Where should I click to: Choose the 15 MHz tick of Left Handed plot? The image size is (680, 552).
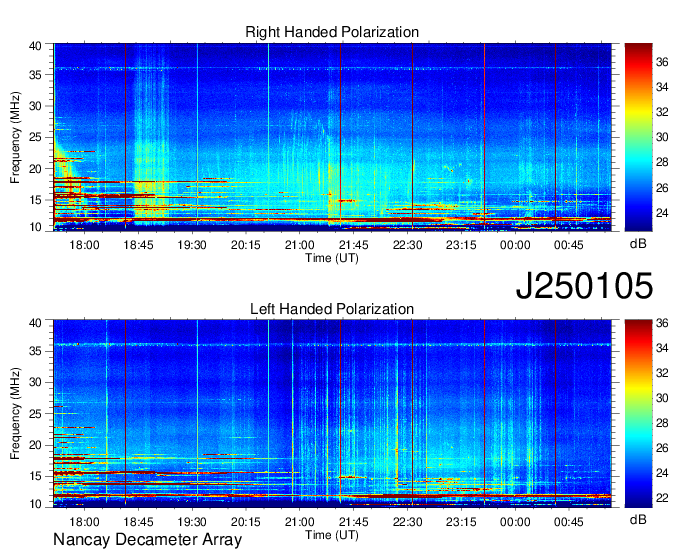[x=35, y=477]
